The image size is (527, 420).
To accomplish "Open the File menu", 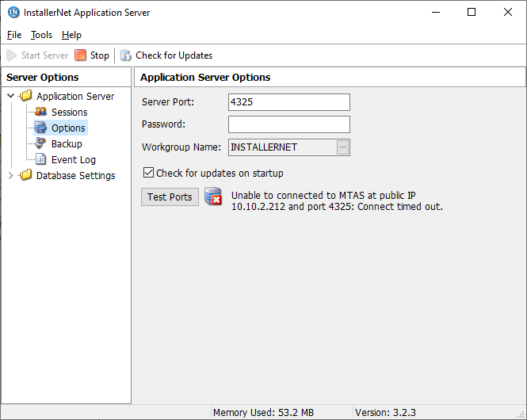I will point(14,35).
